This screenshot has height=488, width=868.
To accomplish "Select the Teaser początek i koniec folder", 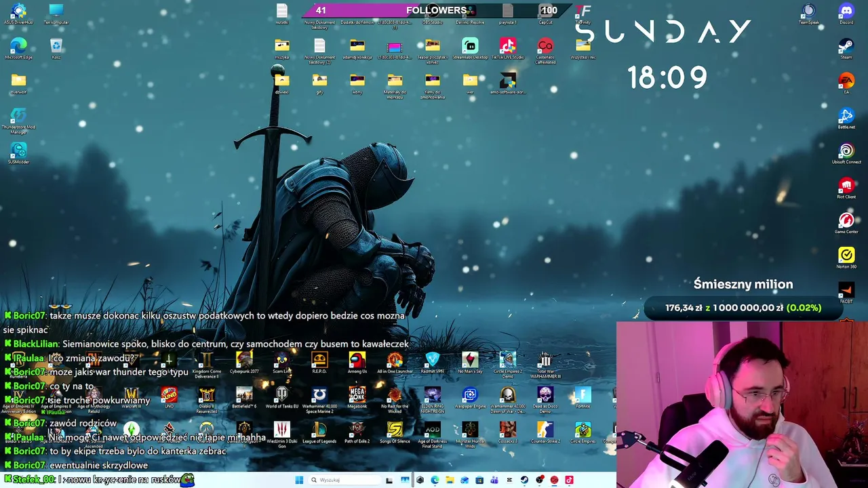I will coord(432,50).
